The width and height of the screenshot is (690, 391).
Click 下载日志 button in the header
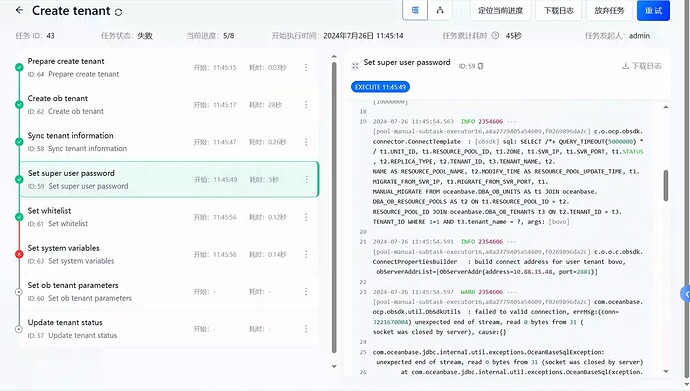(x=558, y=10)
